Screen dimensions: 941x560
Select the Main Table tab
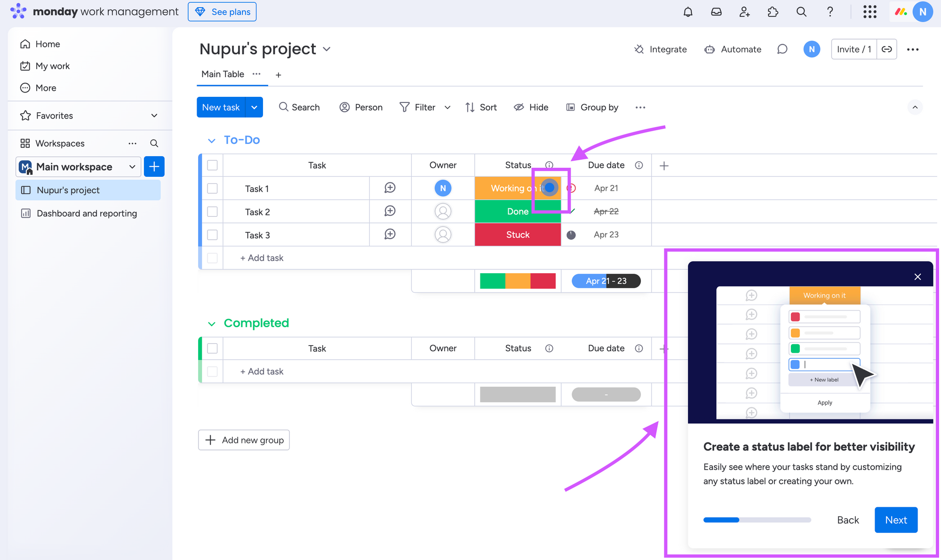(223, 74)
